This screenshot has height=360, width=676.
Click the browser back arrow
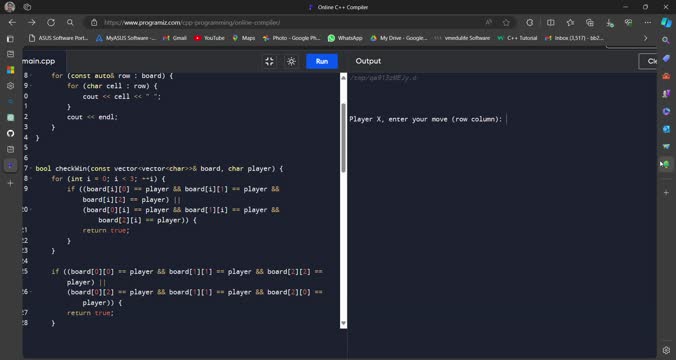click(x=12, y=22)
